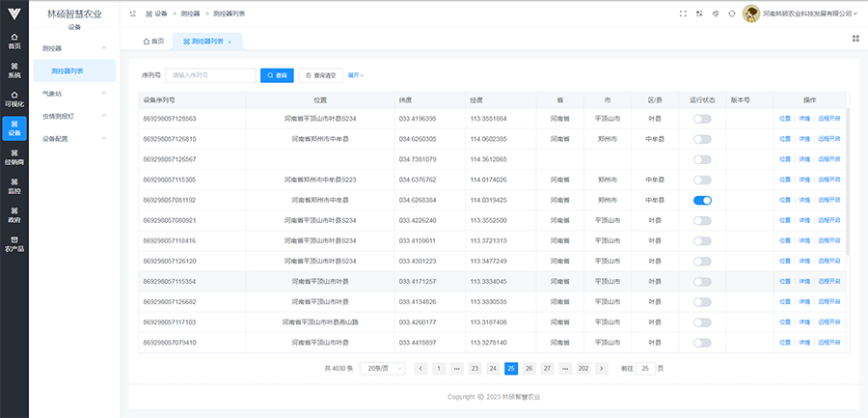The width and height of the screenshot is (868, 418).
Task: Open 可视化 module in sidebar
Action: (14, 98)
